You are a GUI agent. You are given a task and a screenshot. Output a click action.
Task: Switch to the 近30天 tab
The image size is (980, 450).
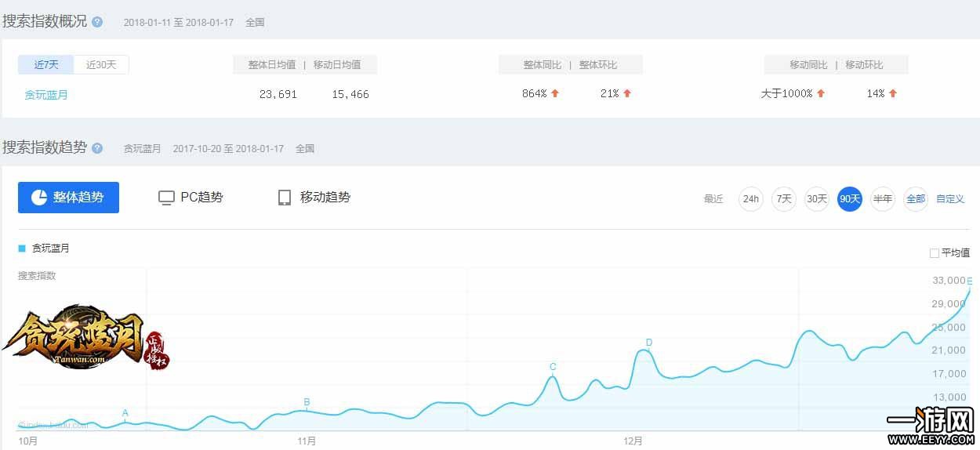[x=101, y=64]
